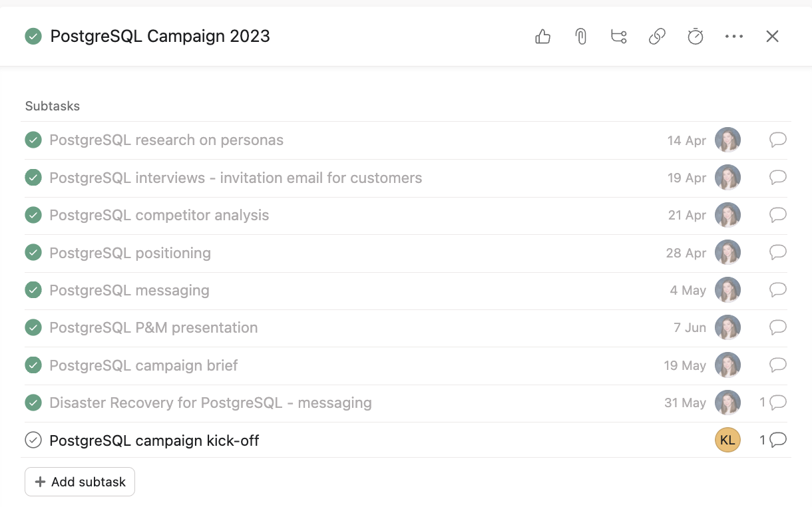Mark PostgreSQL campaign kick-off as complete

(x=33, y=440)
